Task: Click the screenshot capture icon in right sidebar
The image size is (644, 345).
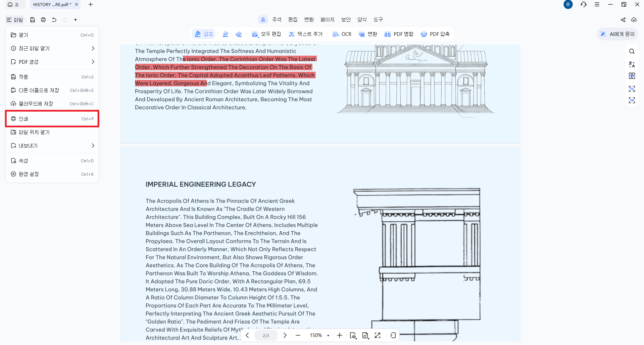Action: point(632,89)
